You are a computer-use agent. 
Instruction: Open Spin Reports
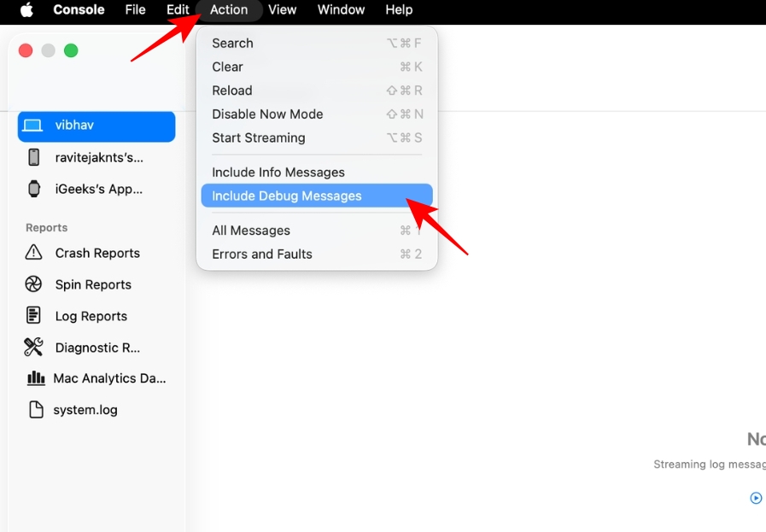(x=96, y=284)
